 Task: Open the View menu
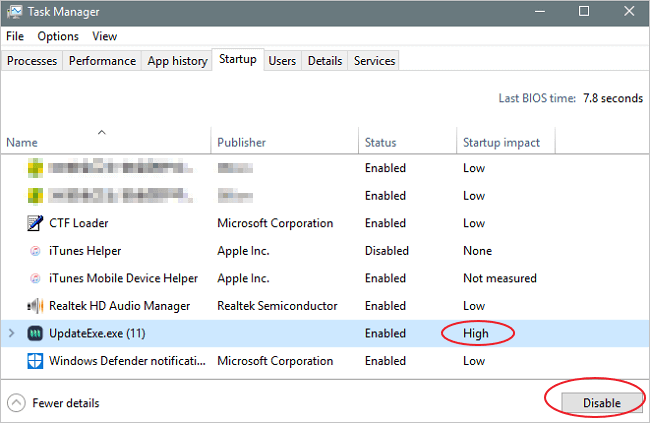tap(105, 36)
